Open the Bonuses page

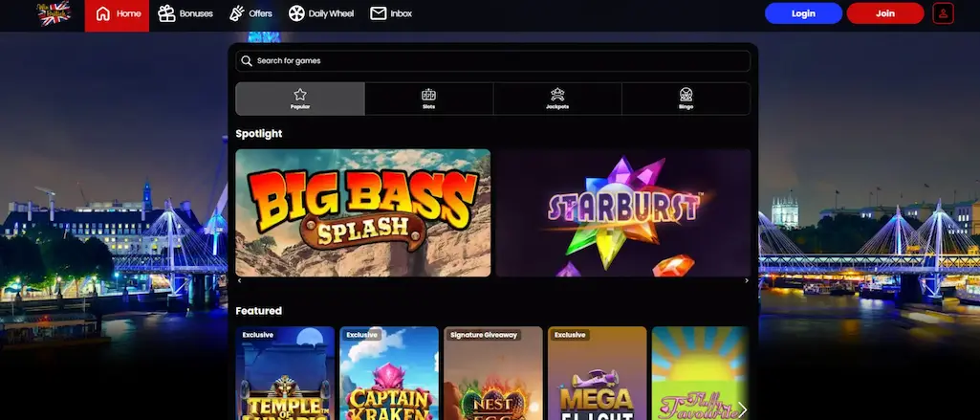pyautogui.click(x=185, y=13)
